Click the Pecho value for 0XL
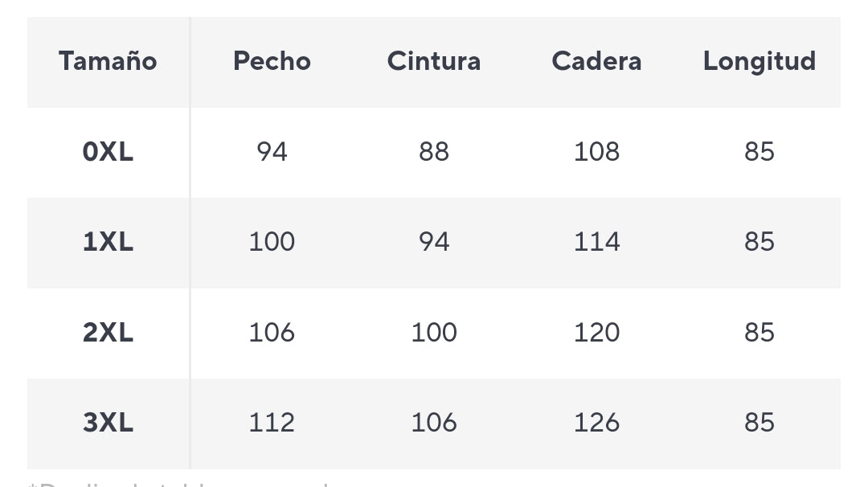The width and height of the screenshot is (868, 487). (x=272, y=152)
